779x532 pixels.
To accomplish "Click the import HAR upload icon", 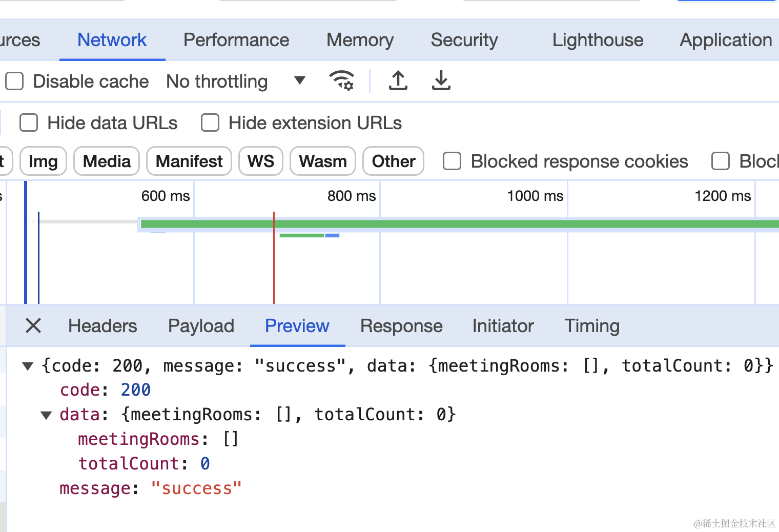I will pos(398,80).
